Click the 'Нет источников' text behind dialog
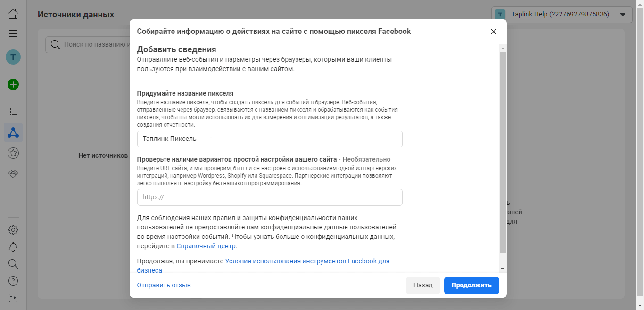This screenshot has height=310, width=644. coord(103,155)
